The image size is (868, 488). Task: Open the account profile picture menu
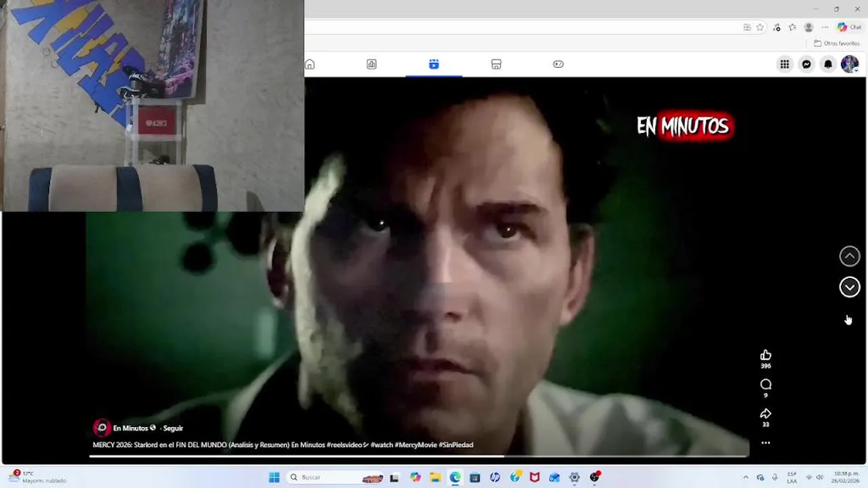tap(850, 64)
